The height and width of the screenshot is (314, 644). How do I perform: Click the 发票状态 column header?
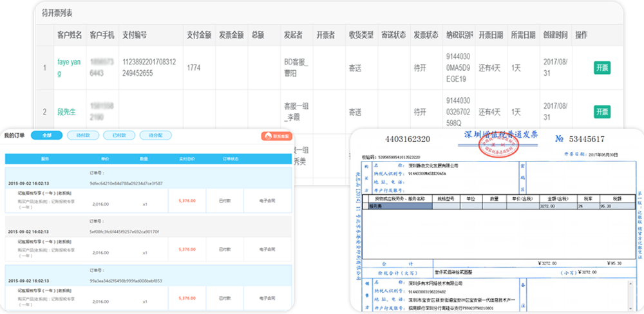click(426, 35)
